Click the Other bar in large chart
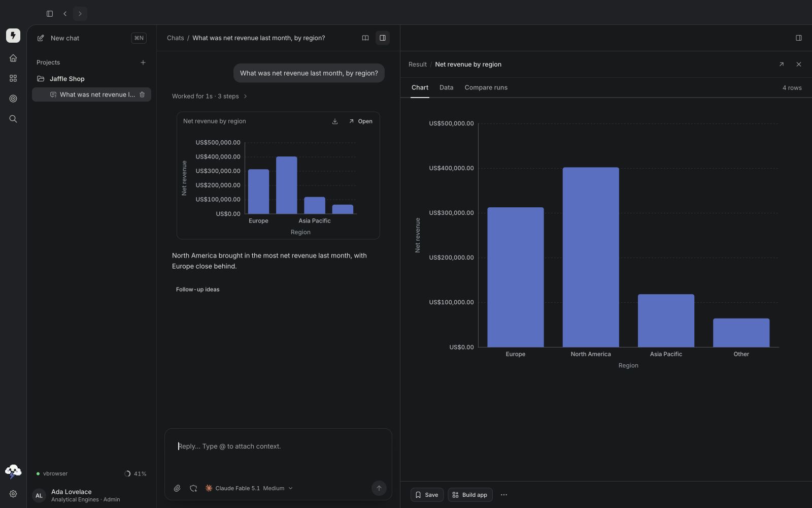The image size is (812, 508). (741, 333)
